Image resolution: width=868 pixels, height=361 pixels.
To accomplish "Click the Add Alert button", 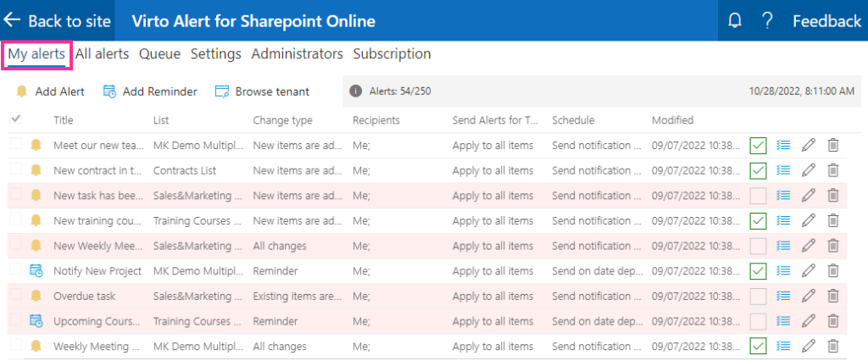I will tap(50, 92).
